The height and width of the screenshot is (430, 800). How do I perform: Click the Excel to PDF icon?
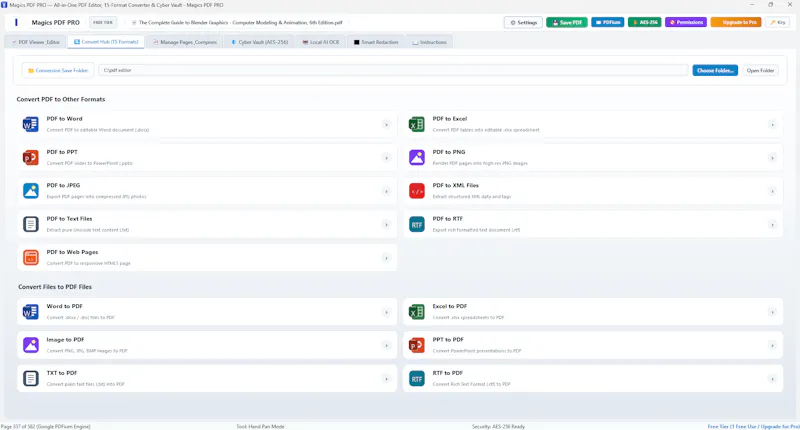416,312
